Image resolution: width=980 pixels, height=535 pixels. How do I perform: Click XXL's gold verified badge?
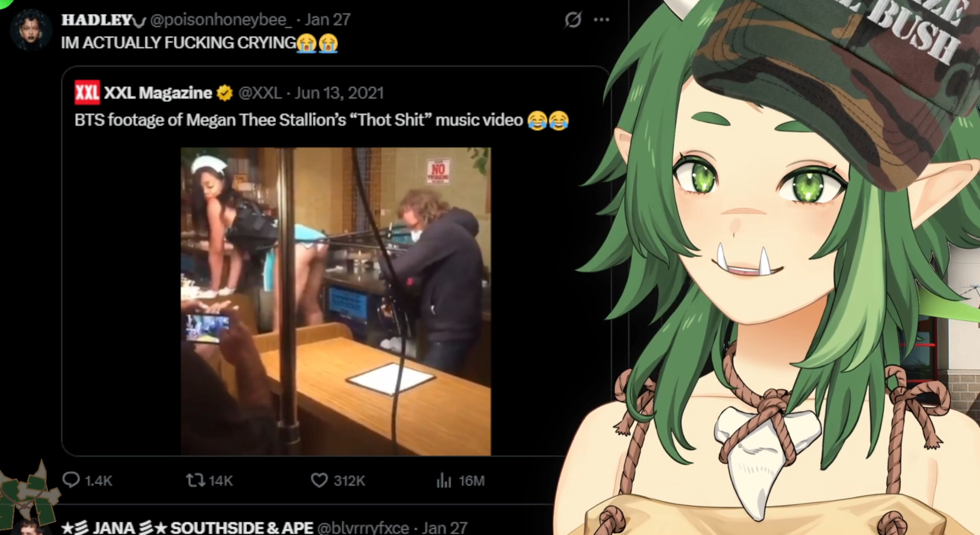click(224, 93)
